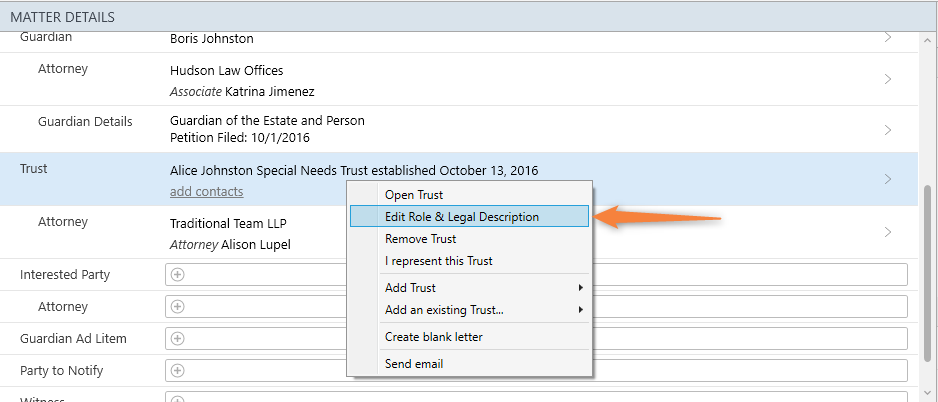Image resolution: width=938 pixels, height=402 pixels.
Task: Click the add contacts link under Trust
Action: pyautogui.click(x=206, y=191)
